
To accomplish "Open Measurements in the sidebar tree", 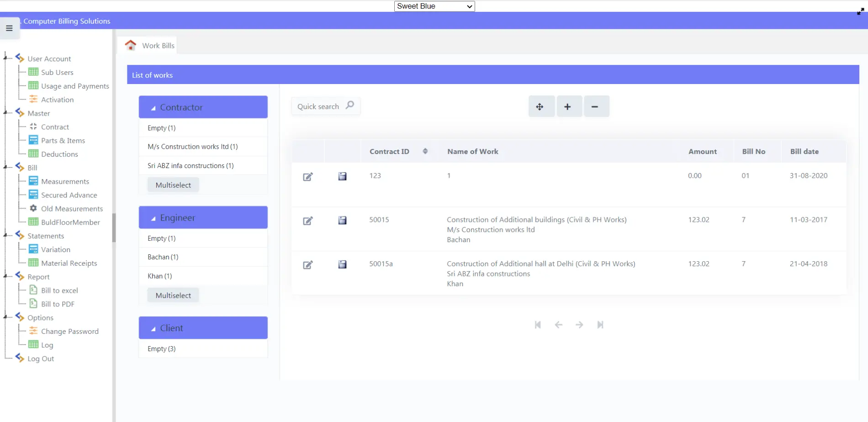I will pos(65,181).
